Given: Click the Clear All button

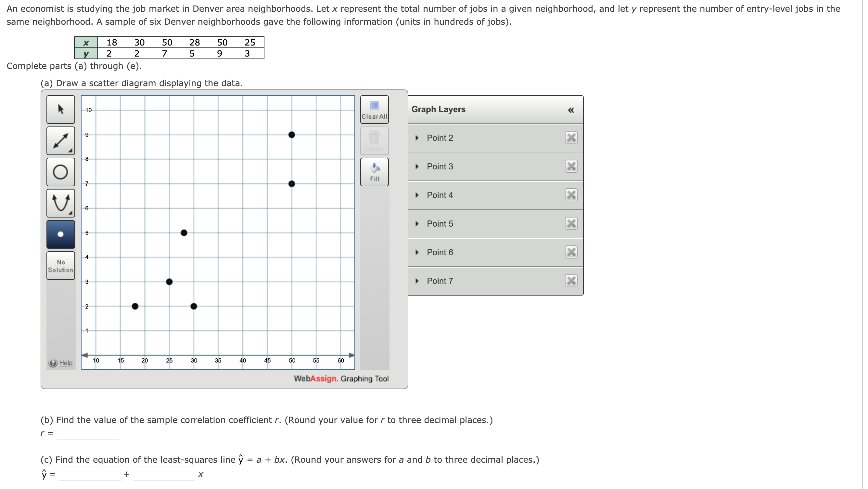Looking at the screenshot, I should [x=374, y=110].
